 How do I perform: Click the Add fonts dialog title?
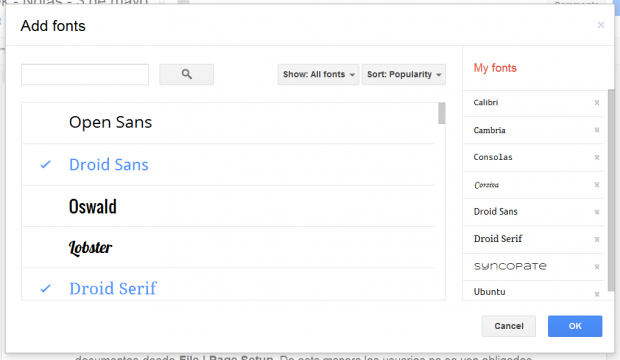(x=53, y=26)
